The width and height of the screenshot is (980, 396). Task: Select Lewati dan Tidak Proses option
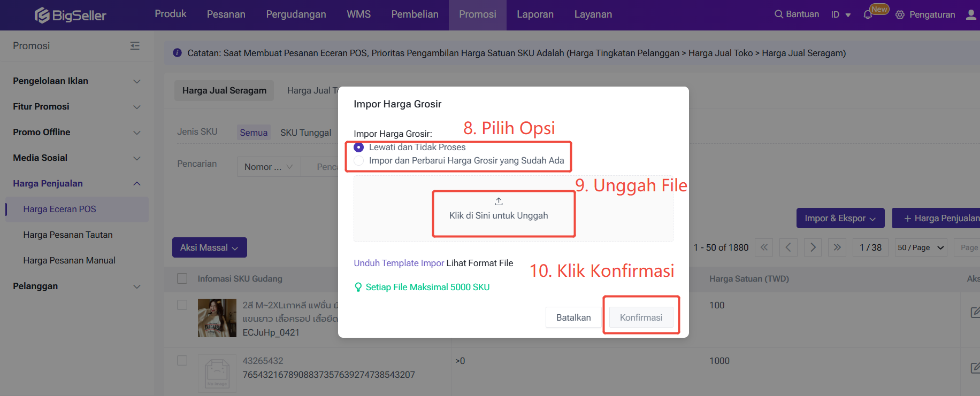coord(359,147)
